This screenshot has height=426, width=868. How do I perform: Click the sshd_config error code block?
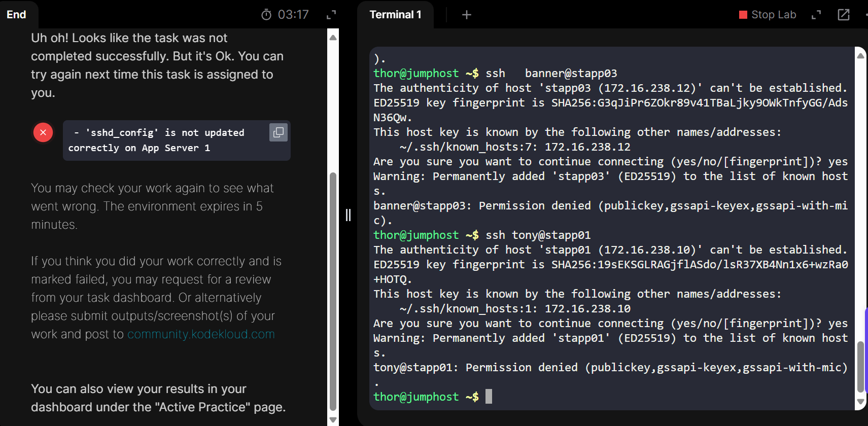(167, 140)
